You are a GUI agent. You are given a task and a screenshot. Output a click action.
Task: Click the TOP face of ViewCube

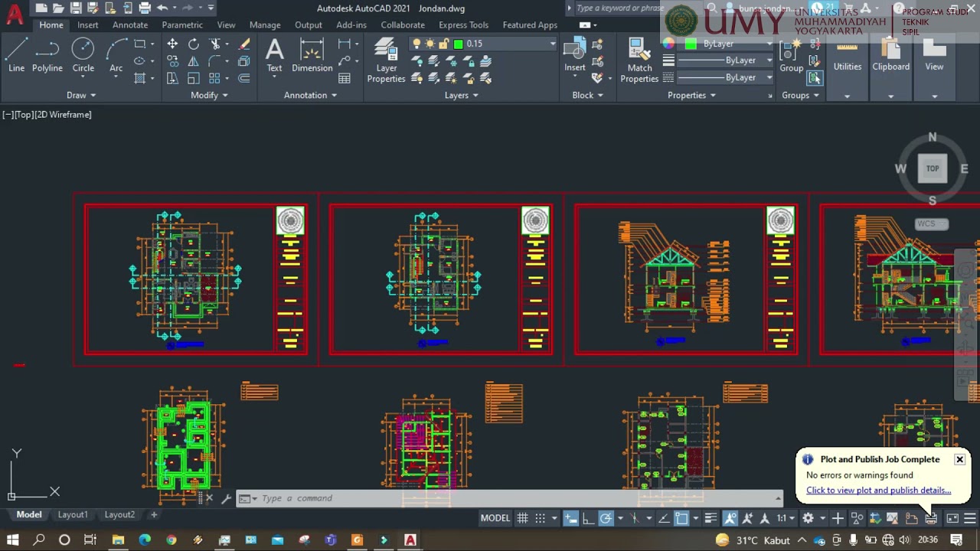click(x=933, y=168)
